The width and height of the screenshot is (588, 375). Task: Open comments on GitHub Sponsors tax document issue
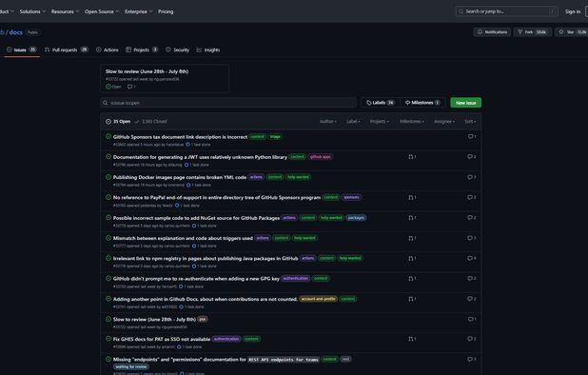472,136
